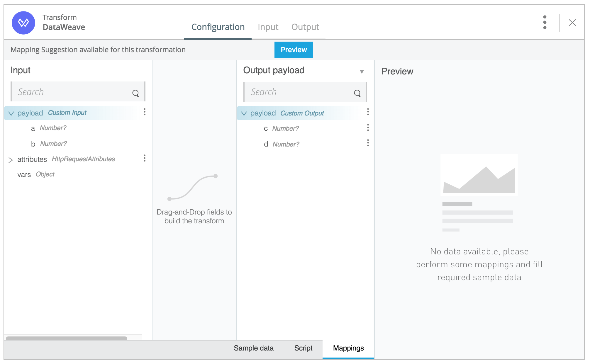
Task: Open the top-right vertical ellipsis menu
Action: (x=545, y=23)
